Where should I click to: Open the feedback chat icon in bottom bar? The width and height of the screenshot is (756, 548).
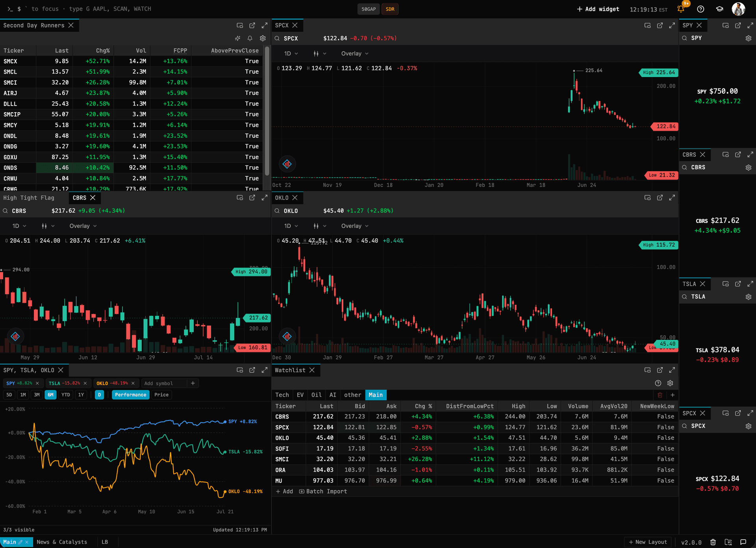pyautogui.click(x=743, y=542)
